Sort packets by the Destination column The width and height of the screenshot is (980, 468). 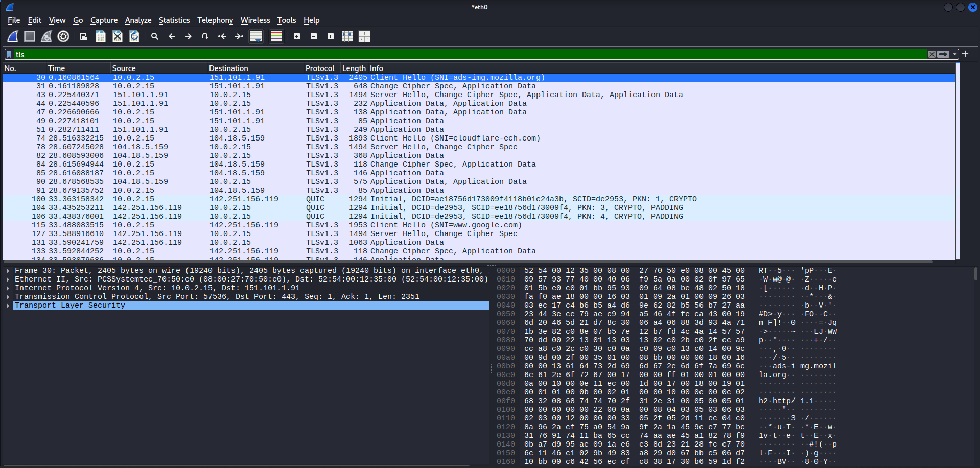pyautogui.click(x=255, y=68)
